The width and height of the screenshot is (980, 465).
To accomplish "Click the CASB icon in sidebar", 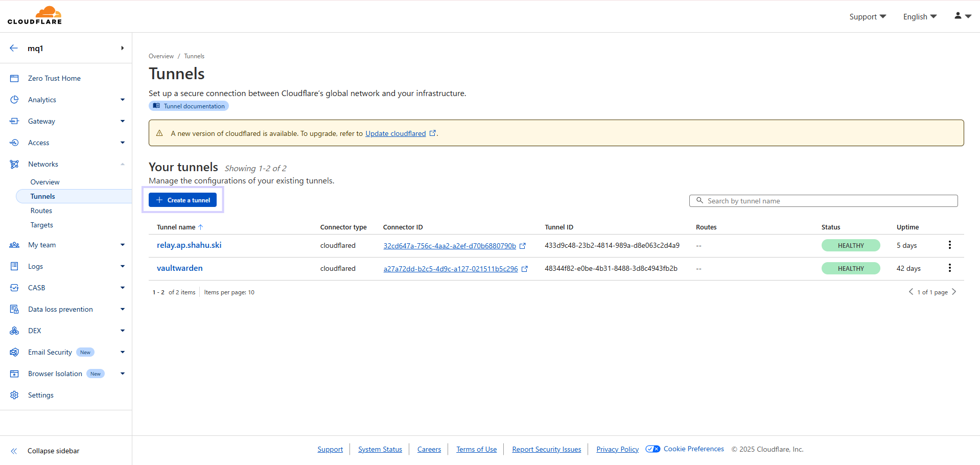I will click(14, 288).
